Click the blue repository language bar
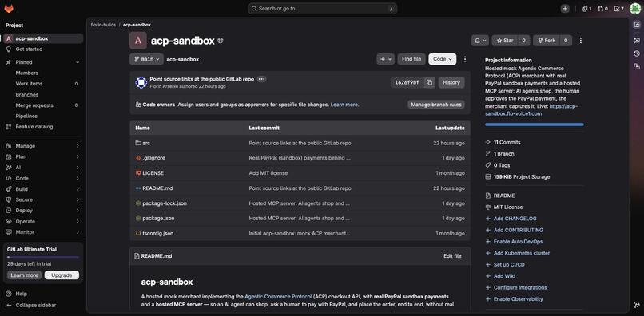The image size is (644, 316). click(x=535, y=124)
